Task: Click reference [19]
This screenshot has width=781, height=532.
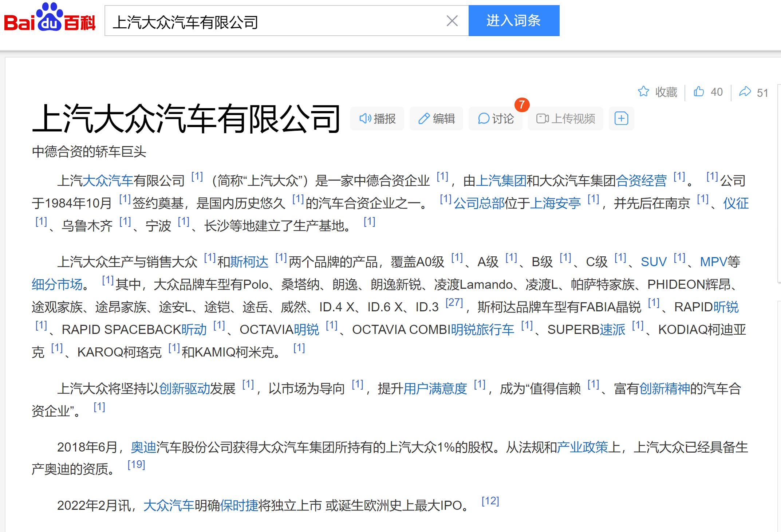Action: 136,464
